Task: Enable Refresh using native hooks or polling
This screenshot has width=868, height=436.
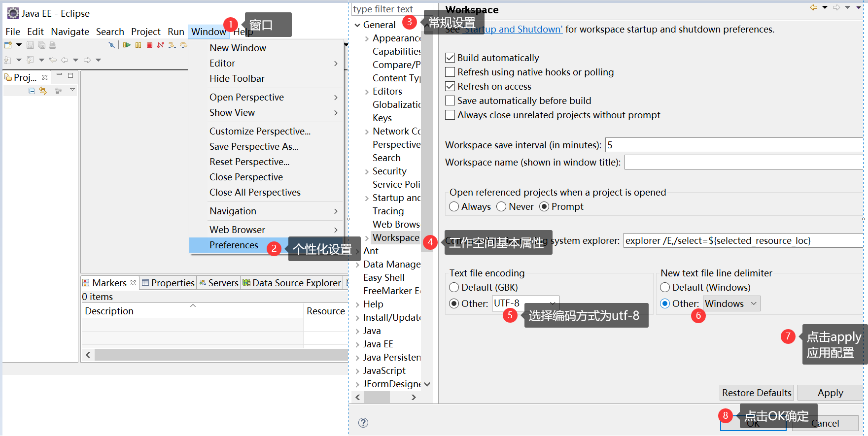Action: tap(450, 72)
